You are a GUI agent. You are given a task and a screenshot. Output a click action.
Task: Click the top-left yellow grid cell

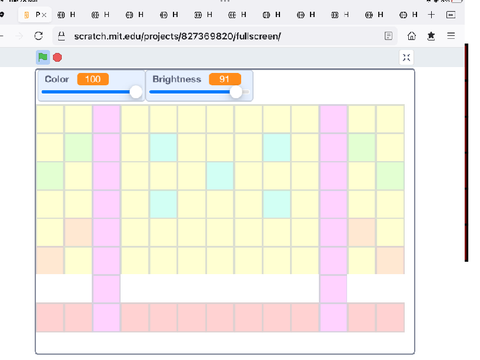click(50, 119)
